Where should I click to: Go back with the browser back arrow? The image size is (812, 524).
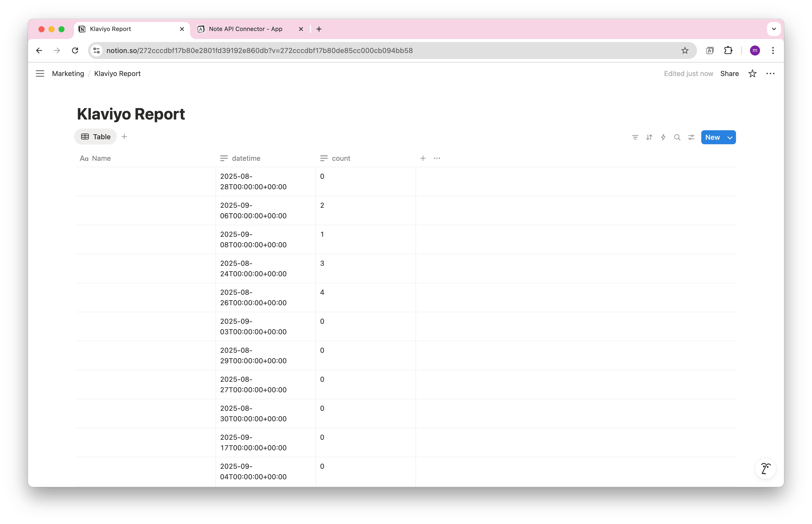pyautogui.click(x=39, y=50)
